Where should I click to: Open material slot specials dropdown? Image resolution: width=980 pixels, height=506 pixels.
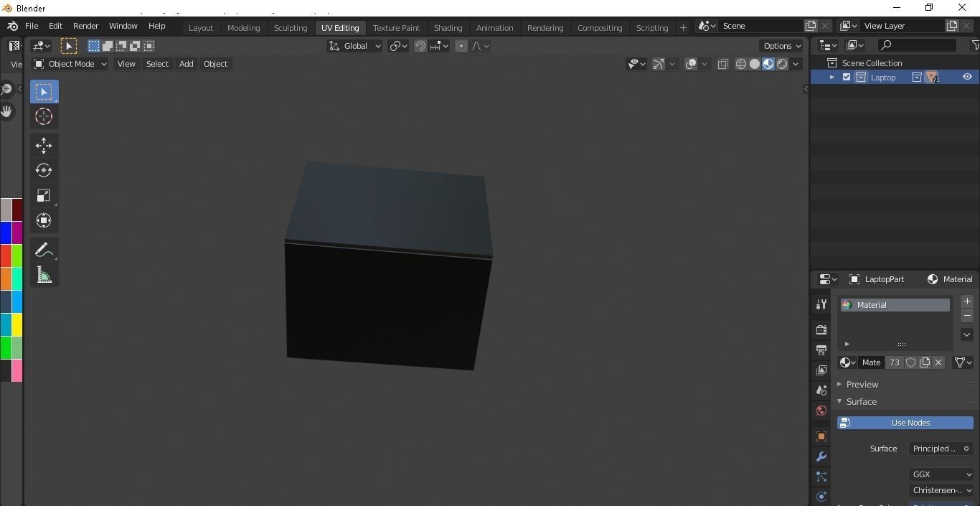(967, 334)
